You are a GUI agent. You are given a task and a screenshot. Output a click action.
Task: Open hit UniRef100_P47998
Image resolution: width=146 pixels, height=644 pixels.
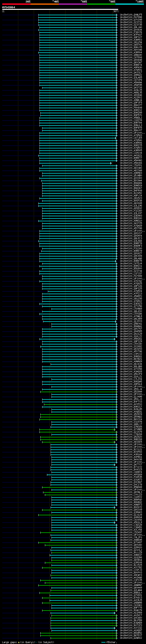click(131, 17)
